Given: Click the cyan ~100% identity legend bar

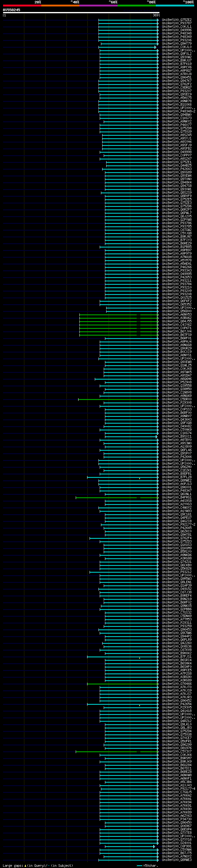Looking at the screenshot, I should click(x=175, y=6).
